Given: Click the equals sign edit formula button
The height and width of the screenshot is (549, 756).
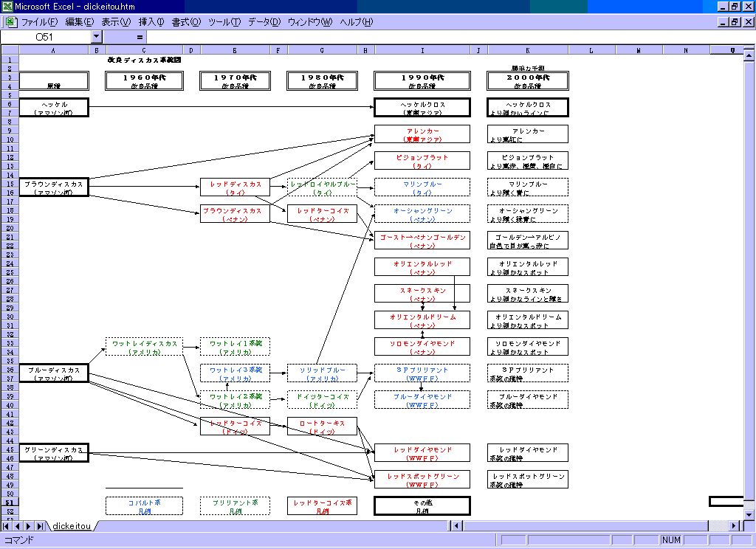Looking at the screenshot, I should point(140,37).
